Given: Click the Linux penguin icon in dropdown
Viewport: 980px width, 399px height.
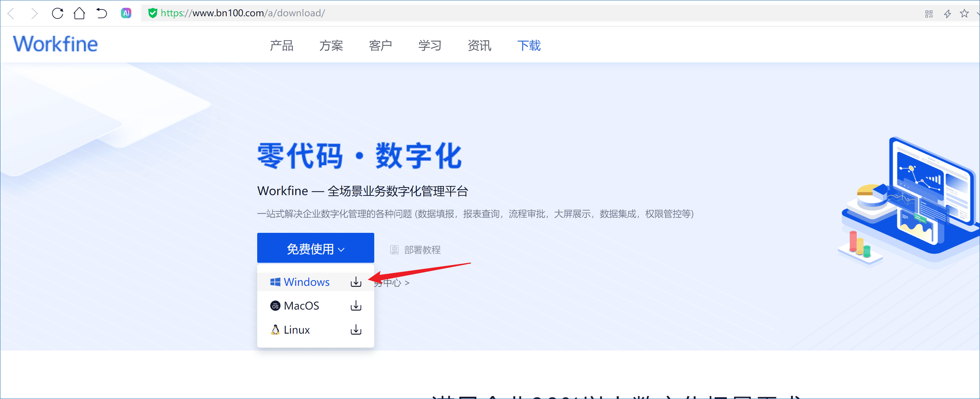Looking at the screenshot, I should (275, 329).
